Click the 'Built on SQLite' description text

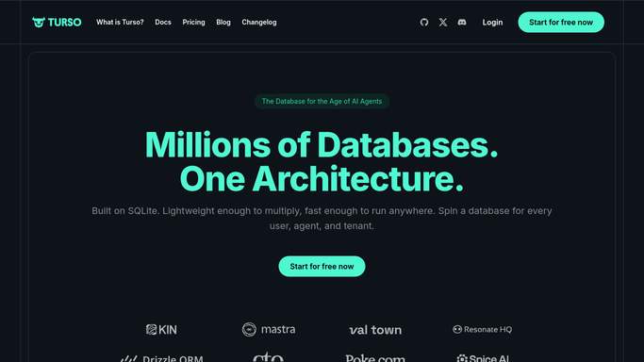click(x=322, y=219)
